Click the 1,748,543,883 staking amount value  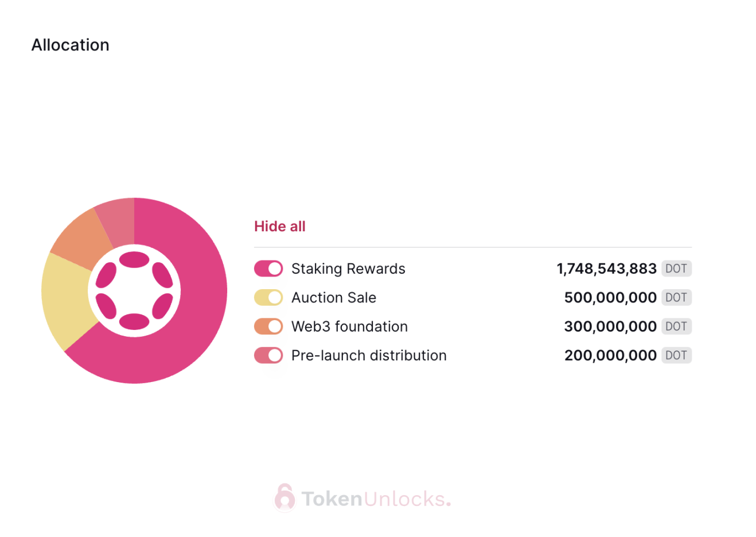pyautogui.click(x=606, y=268)
